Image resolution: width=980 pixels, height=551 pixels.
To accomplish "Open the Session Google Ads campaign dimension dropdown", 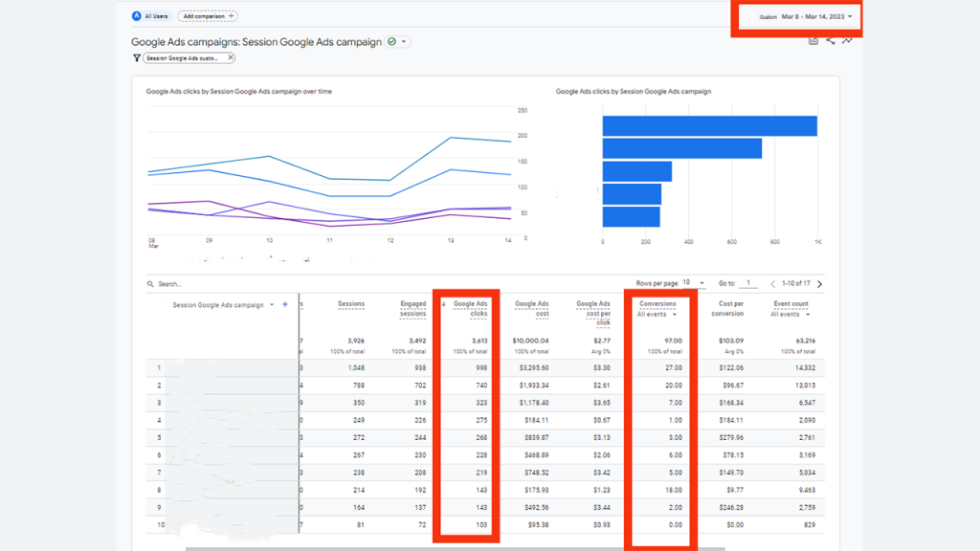I will 272,305.
